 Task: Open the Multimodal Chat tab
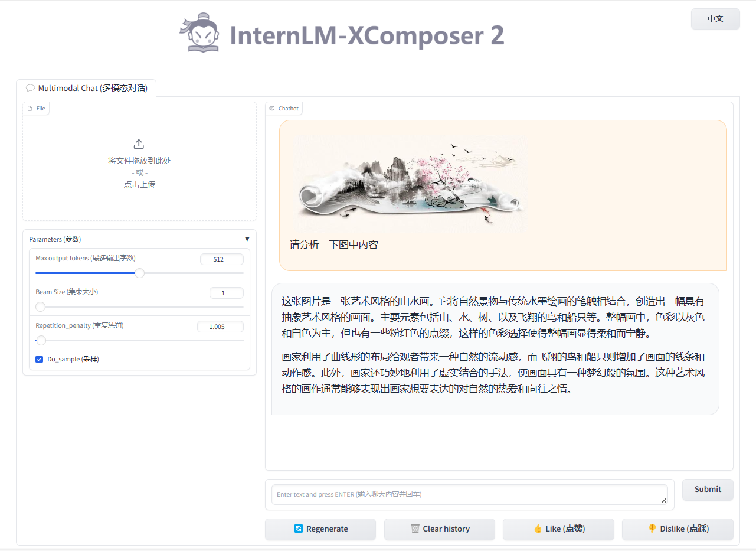click(86, 88)
